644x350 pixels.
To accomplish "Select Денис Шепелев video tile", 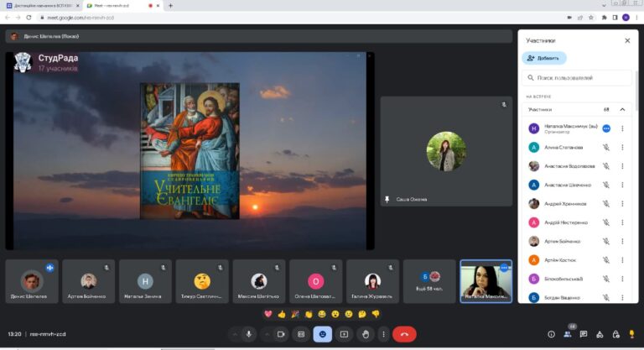I will click(x=32, y=281).
